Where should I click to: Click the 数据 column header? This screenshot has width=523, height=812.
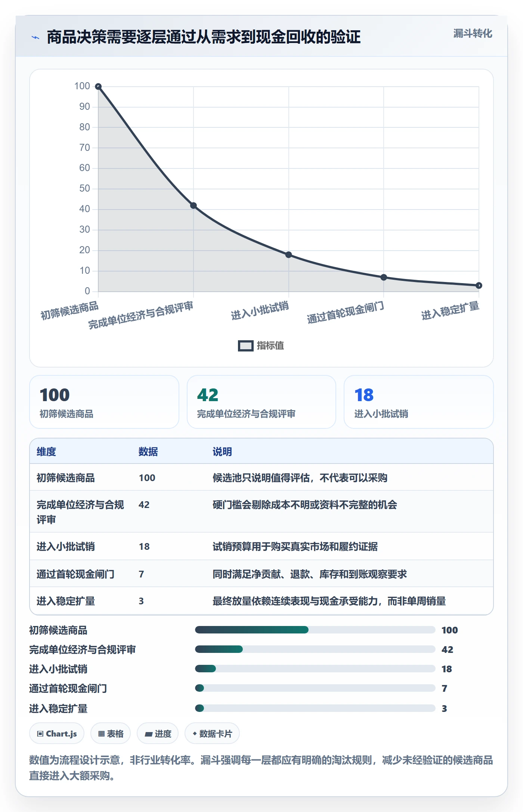coord(148,452)
